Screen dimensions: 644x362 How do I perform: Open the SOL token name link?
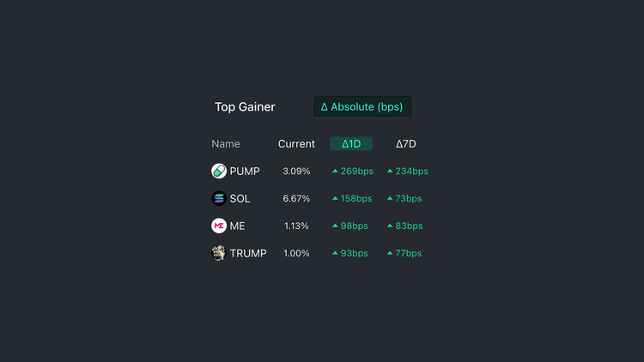click(x=240, y=199)
